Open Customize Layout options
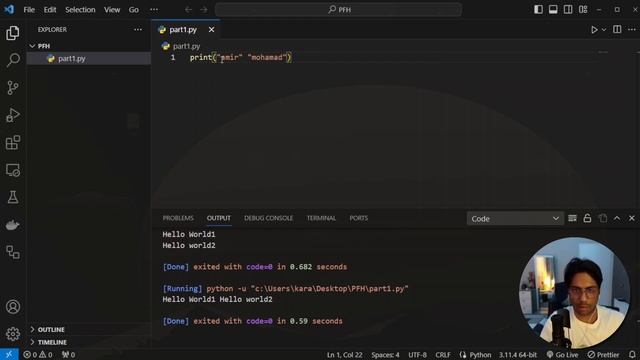Screen dimensions: 640x360 (583, 9)
